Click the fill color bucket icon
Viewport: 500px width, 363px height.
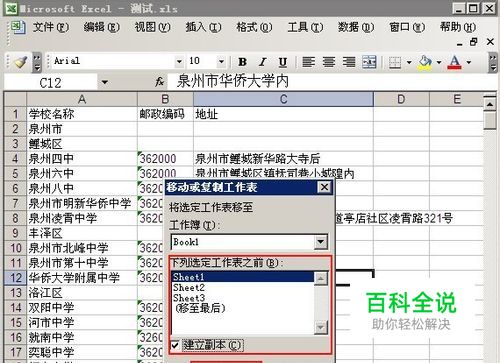[425, 62]
